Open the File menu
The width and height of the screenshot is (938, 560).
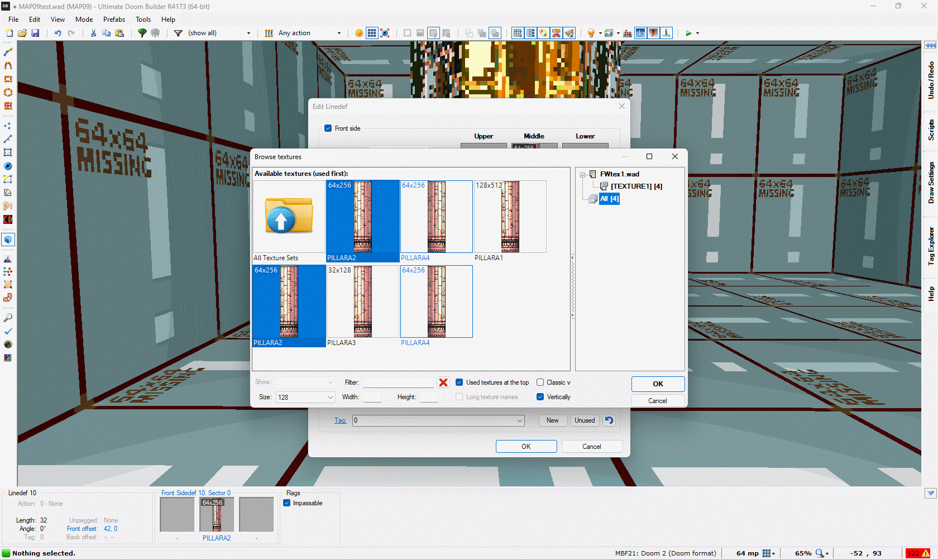point(13,20)
